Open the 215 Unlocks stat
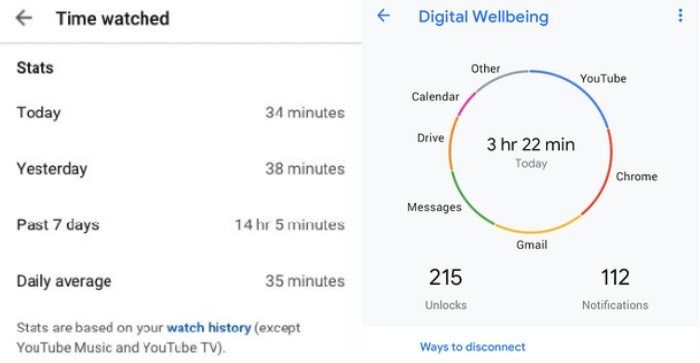The height and width of the screenshot is (363, 700). pos(446,288)
